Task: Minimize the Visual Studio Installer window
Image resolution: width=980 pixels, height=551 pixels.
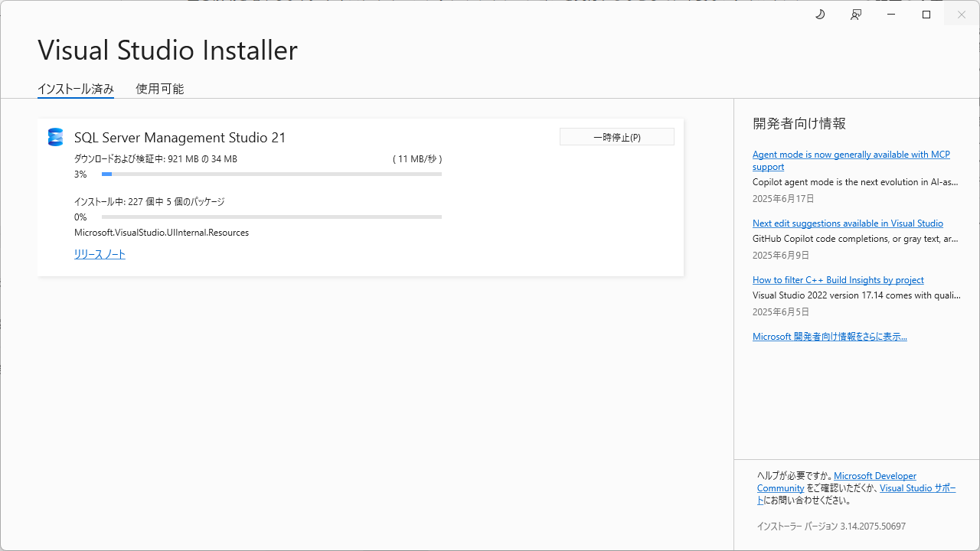Action: pyautogui.click(x=891, y=15)
